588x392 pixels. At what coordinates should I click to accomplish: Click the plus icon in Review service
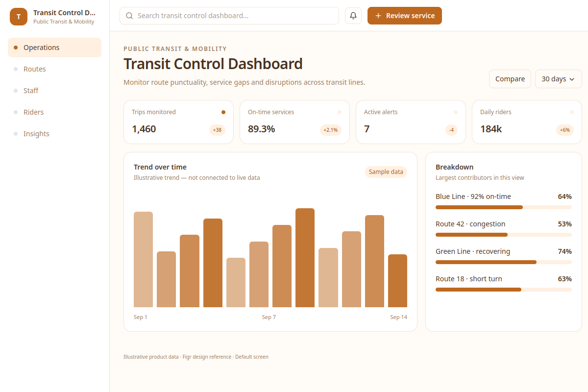click(378, 16)
